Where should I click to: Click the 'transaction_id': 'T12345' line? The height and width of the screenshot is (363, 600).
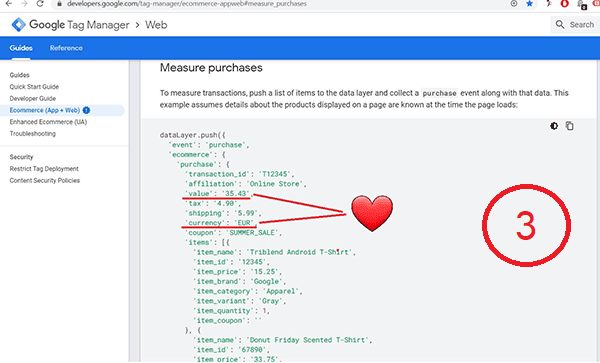(240, 174)
